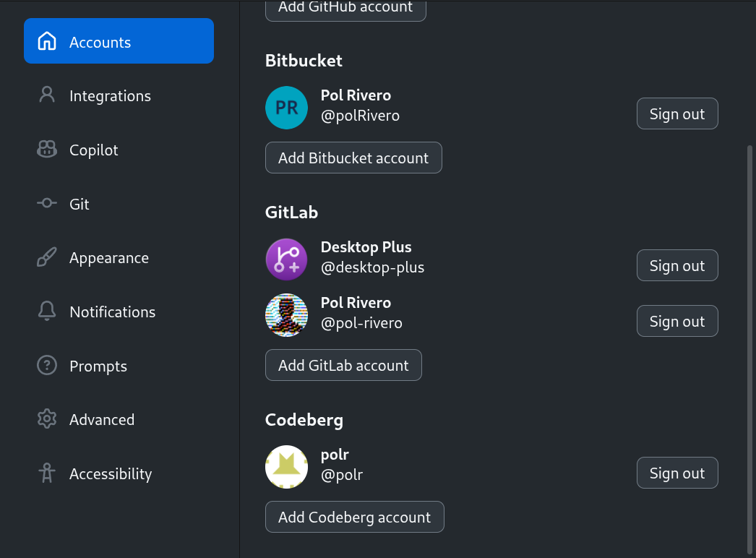Click the pol-rivero GitLab avatar
This screenshot has width=756, height=558.
click(x=286, y=315)
